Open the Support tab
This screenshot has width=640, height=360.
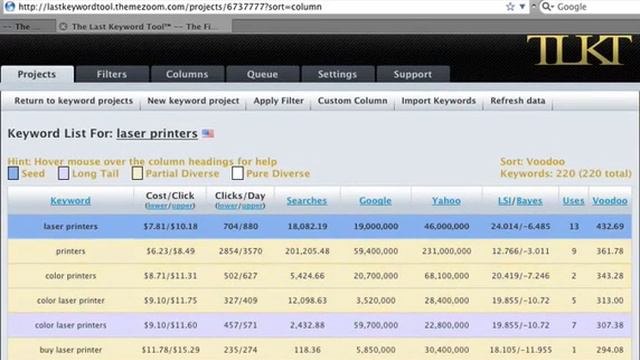[413, 74]
